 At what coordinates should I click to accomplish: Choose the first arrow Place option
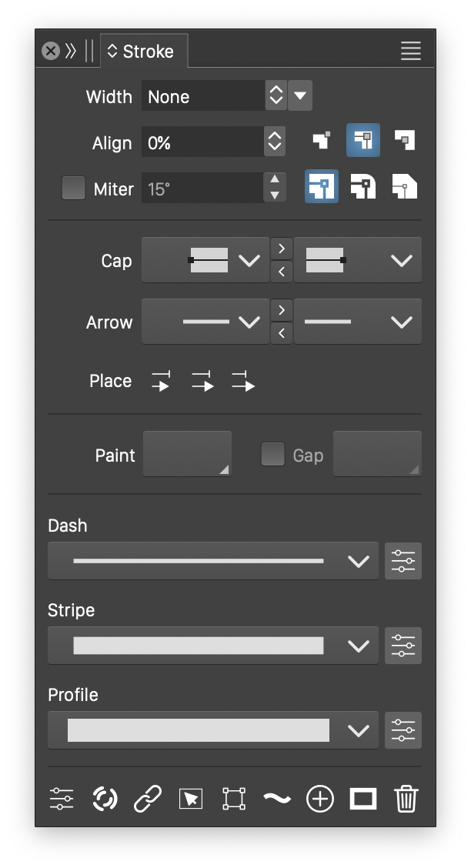(160, 381)
